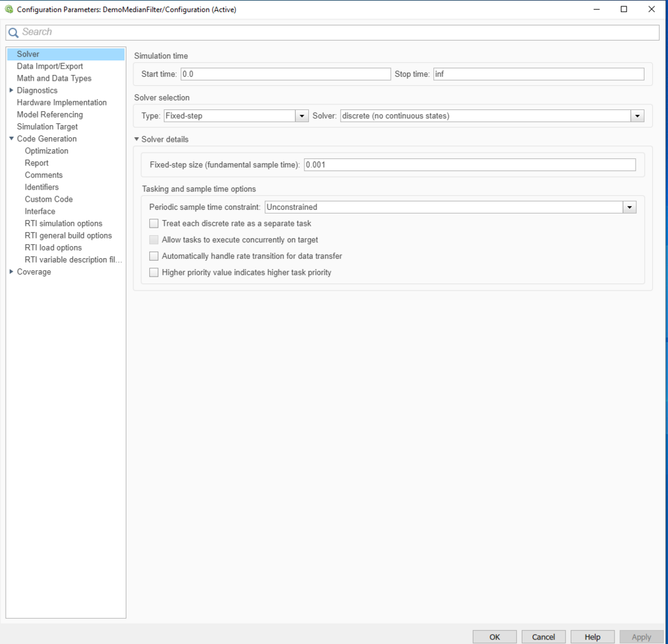Open the Solver selection dropdown arrow
This screenshot has height=644, width=668.
click(637, 116)
